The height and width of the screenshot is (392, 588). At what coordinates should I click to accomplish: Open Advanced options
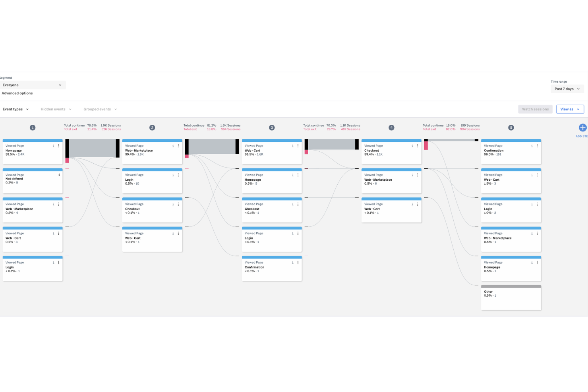(17, 93)
